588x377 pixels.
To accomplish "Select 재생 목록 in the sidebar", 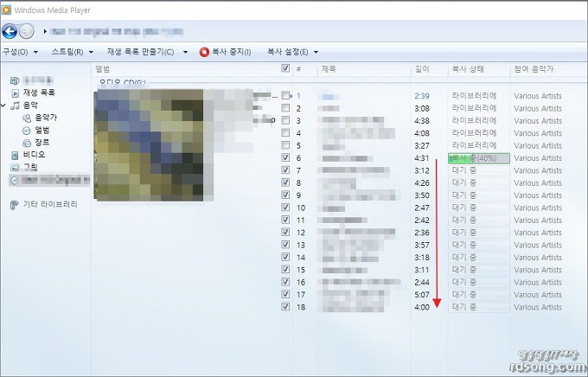I will point(39,93).
